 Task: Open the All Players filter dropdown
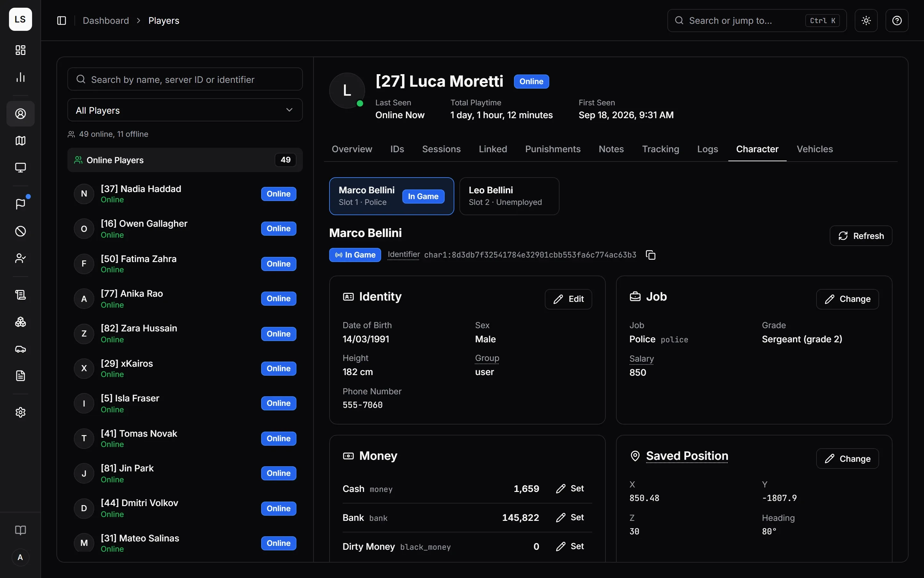[x=185, y=110]
